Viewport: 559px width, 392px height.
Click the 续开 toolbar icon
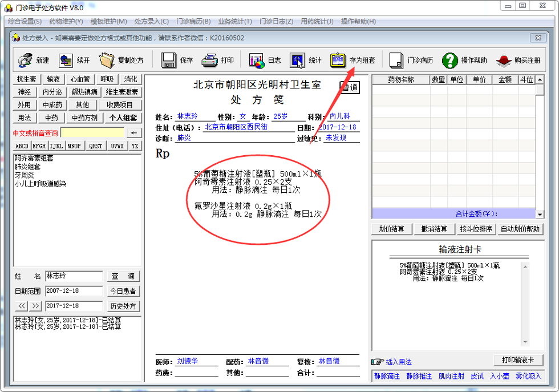pyautogui.click(x=66, y=60)
